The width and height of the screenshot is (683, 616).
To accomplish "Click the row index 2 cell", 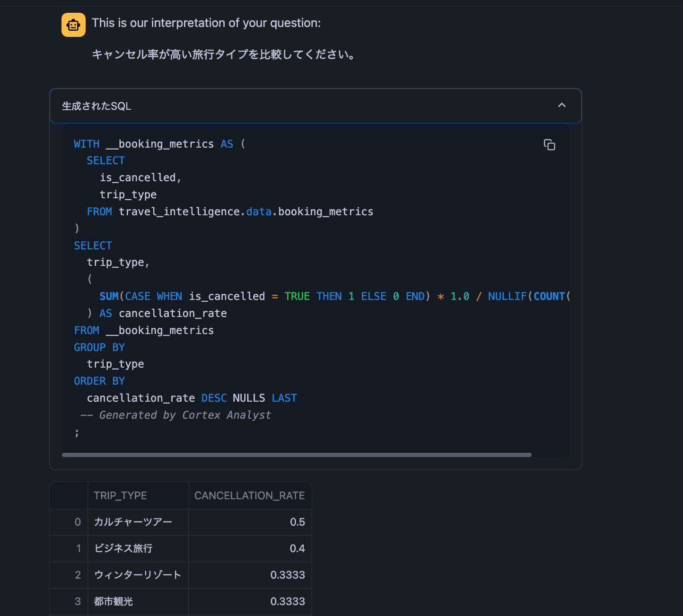I will pyautogui.click(x=69, y=575).
